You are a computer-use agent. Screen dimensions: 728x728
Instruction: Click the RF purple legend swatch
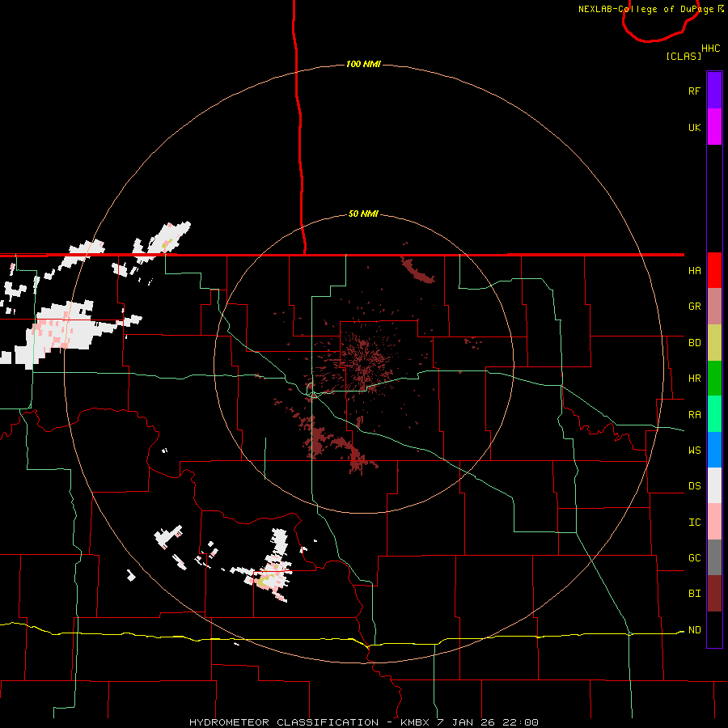pyautogui.click(x=714, y=91)
